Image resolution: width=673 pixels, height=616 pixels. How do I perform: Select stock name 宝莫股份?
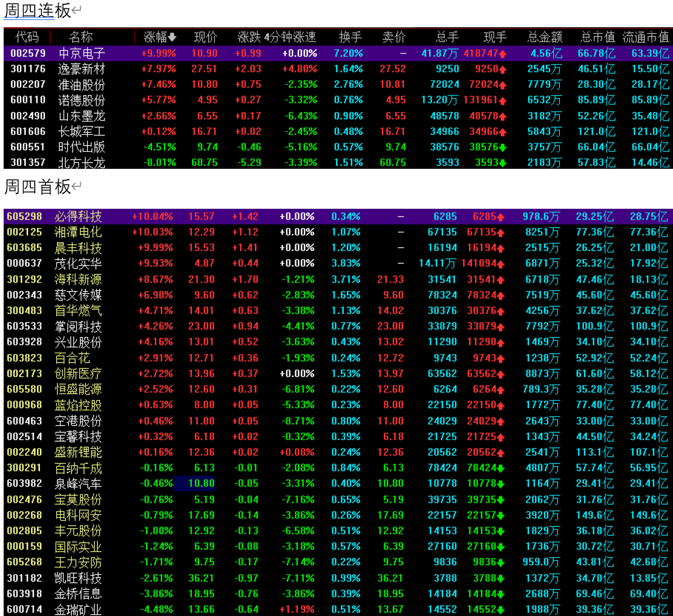[78, 500]
